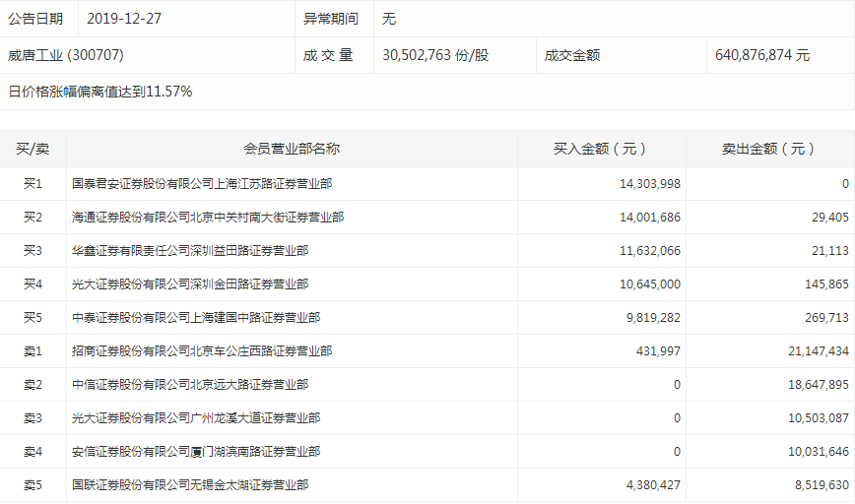The width and height of the screenshot is (855, 504).
Task: Click sell amount 10,503,087
Action: click(x=819, y=418)
